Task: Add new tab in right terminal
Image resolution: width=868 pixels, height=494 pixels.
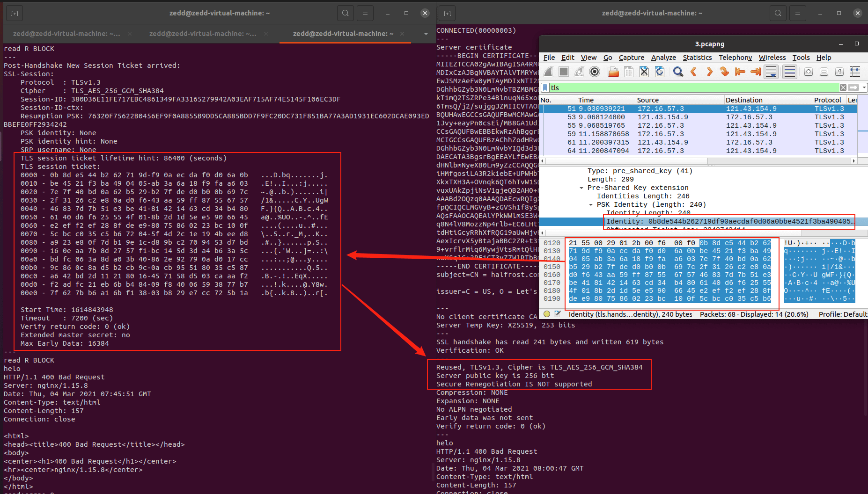Action: tap(447, 13)
